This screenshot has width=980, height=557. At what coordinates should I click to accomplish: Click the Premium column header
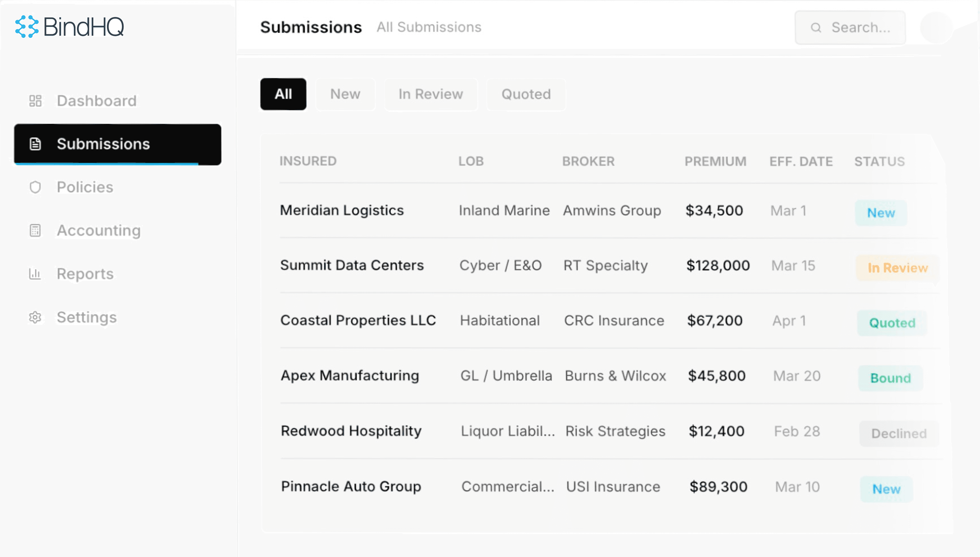pos(715,161)
